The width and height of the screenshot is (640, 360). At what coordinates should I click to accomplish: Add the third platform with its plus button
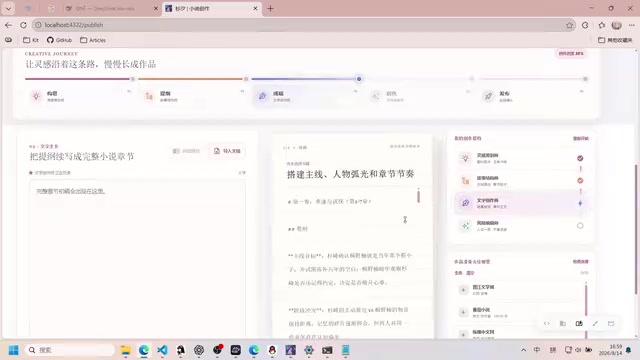[x=463, y=334]
